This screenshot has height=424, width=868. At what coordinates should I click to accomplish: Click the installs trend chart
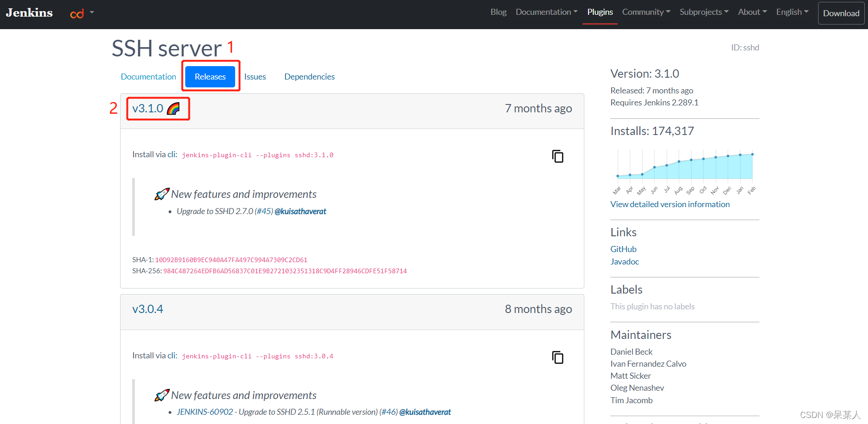coord(685,171)
